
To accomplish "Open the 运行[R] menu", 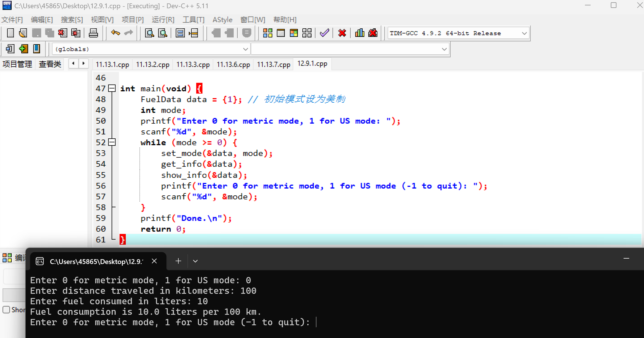I will (x=163, y=20).
